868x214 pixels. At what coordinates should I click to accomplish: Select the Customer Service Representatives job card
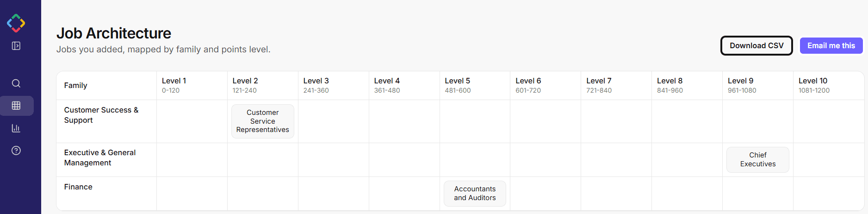point(263,121)
